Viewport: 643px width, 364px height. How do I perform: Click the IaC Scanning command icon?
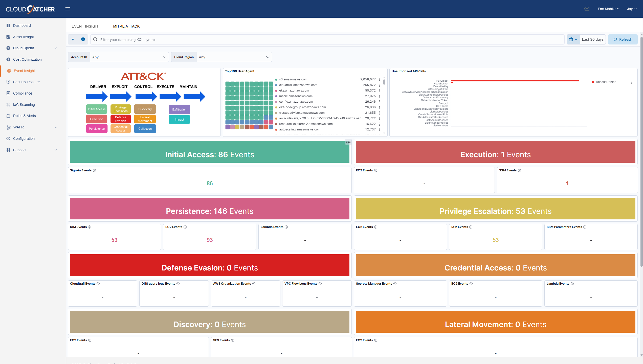[x=8, y=105]
